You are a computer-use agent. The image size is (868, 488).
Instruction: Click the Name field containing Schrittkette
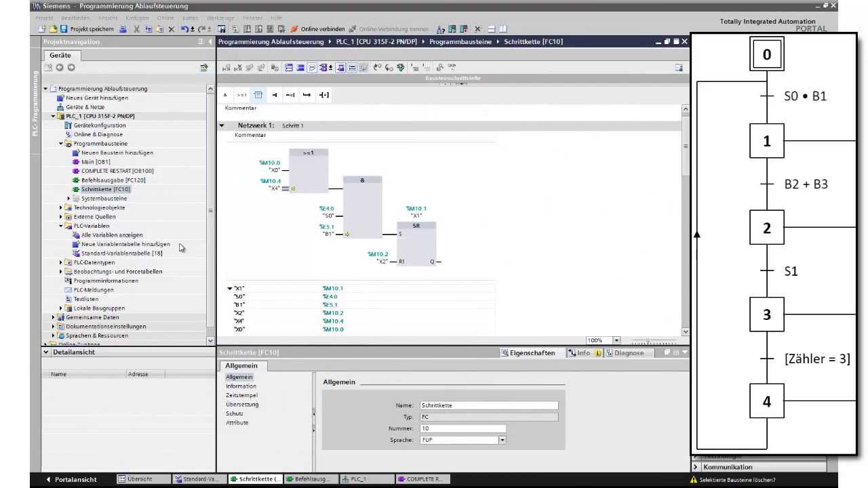[489, 405]
